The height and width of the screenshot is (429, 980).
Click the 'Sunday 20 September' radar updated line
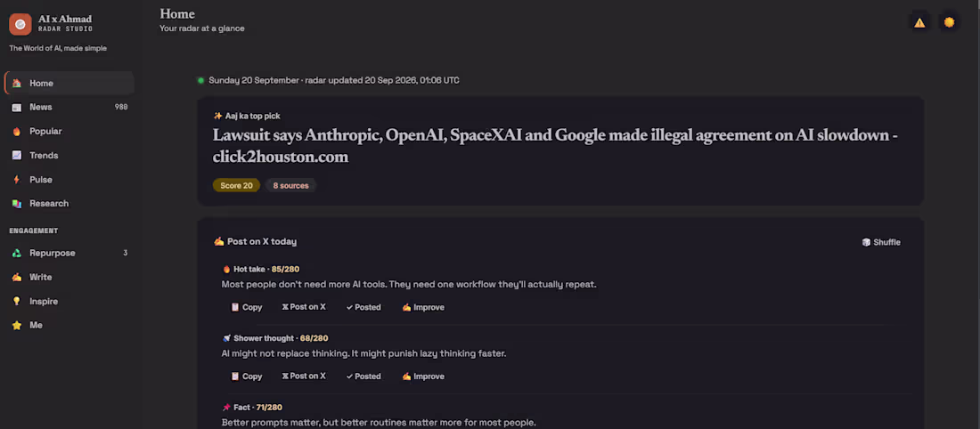click(x=334, y=81)
